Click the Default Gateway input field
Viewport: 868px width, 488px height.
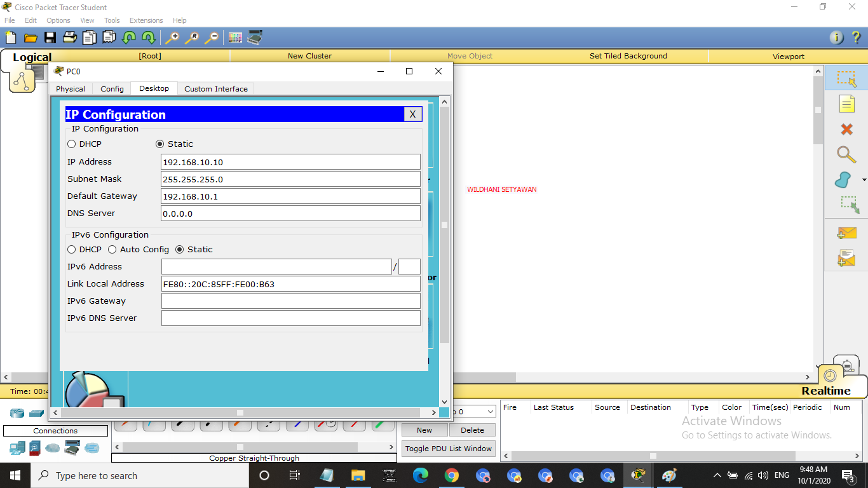coord(290,196)
